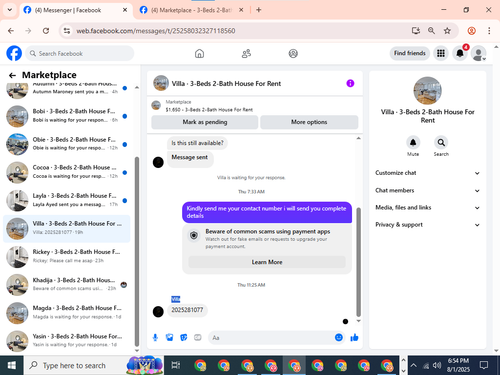Open the Windows Start menu

click(12, 365)
